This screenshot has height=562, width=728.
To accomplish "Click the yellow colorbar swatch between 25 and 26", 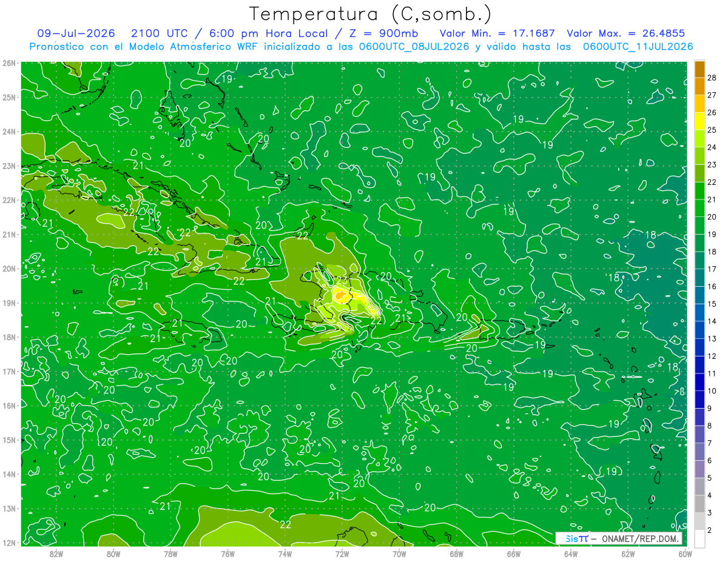I will (x=699, y=121).
